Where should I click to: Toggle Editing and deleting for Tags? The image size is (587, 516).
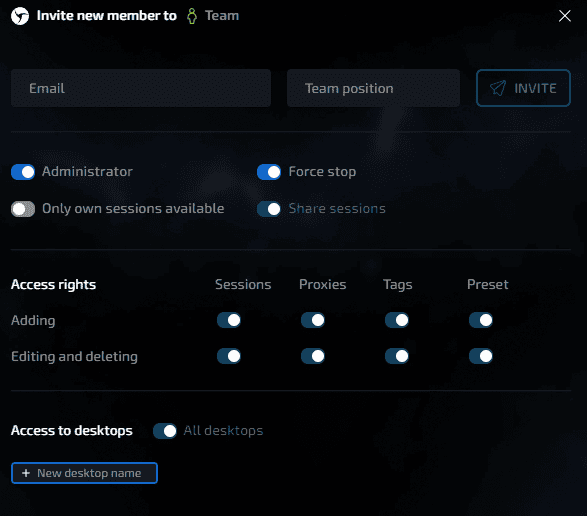[x=397, y=356]
